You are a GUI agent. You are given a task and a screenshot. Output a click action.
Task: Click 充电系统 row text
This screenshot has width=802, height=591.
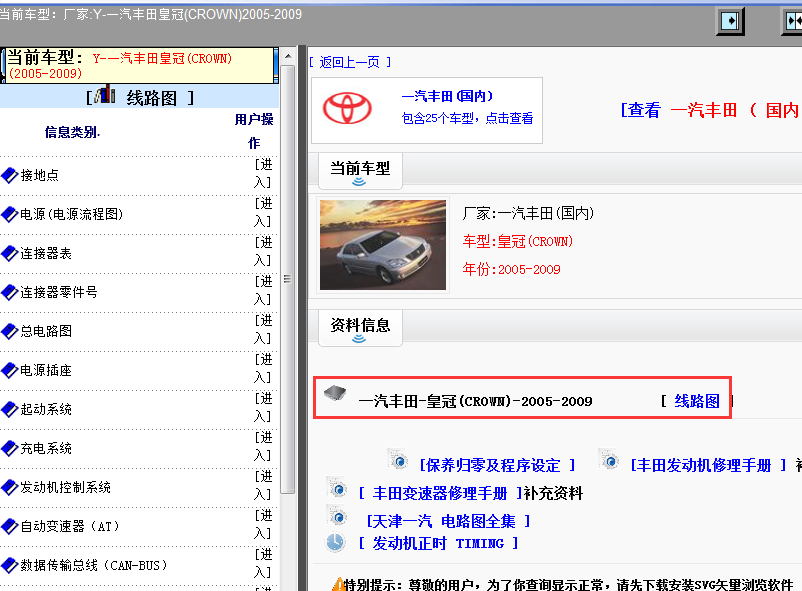[x=46, y=448]
